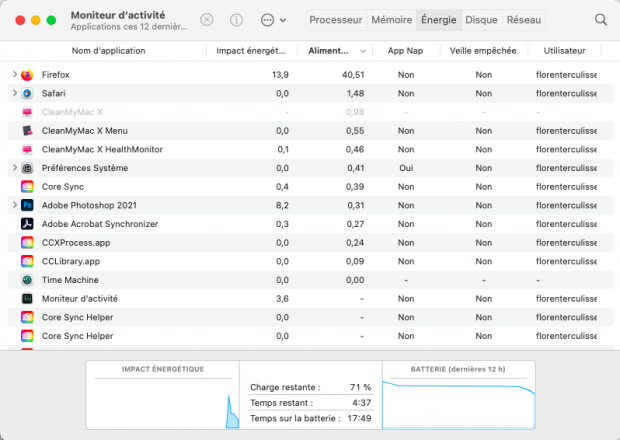This screenshot has width=620, height=440.
Task: Open the dropdown arrow beside ellipsis button
Action: click(283, 20)
